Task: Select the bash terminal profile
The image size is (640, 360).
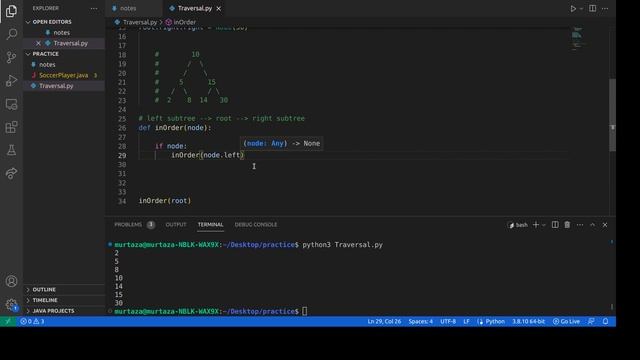Action: coord(518,225)
